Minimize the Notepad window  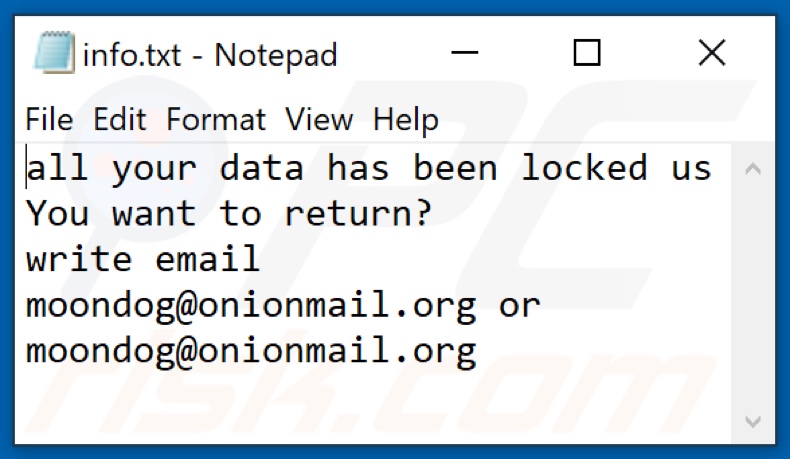coord(463,52)
